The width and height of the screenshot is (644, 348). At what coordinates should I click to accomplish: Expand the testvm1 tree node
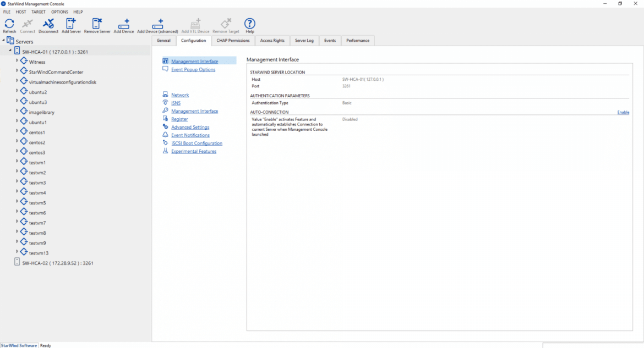coord(17,161)
